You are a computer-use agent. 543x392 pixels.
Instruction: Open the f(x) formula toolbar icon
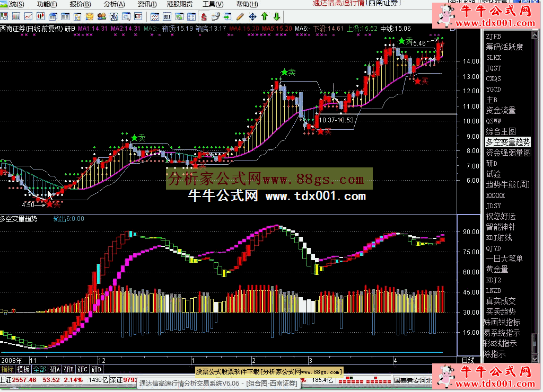[x=114, y=16]
